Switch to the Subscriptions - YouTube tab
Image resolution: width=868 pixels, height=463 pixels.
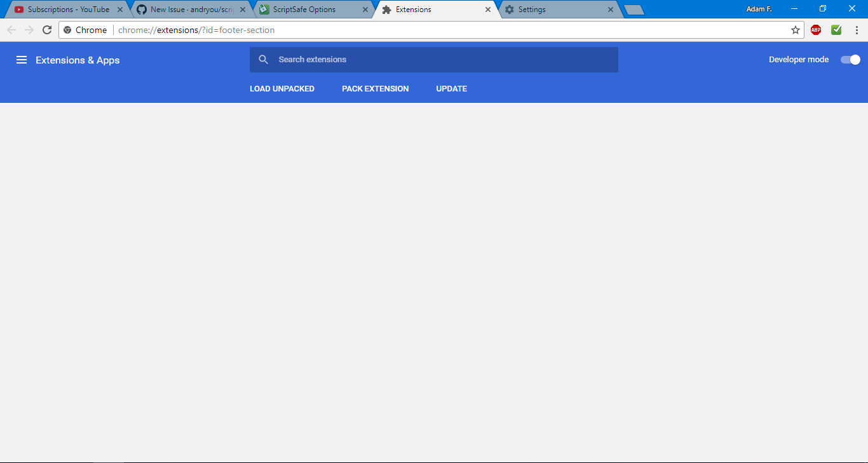pos(67,10)
